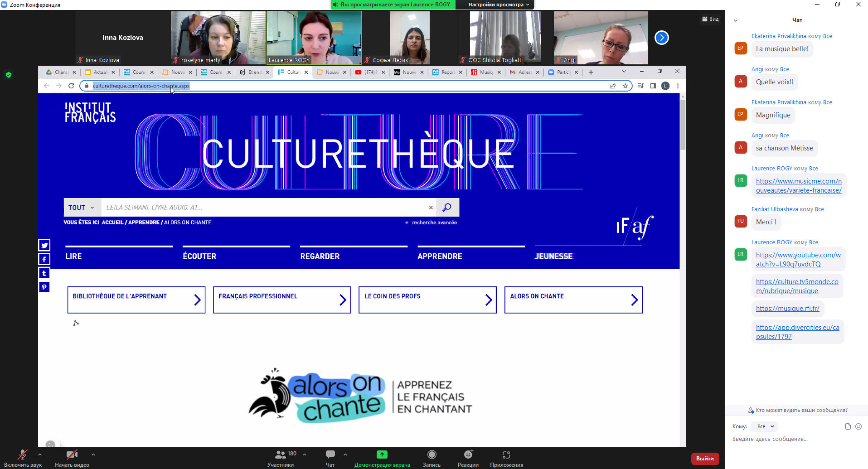Open Реакции reactions menu
Image resolution: width=868 pixels, height=469 pixels.
[x=468, y=458]
